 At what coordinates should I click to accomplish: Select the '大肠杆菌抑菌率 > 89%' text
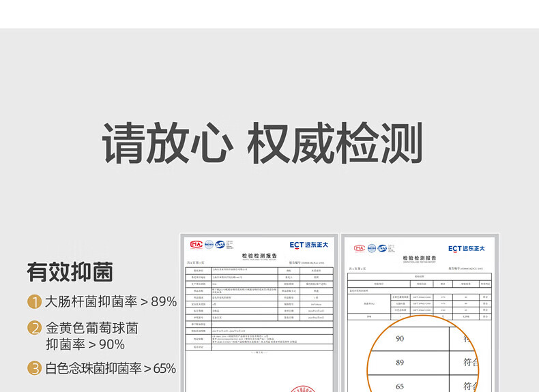[111, 301]
